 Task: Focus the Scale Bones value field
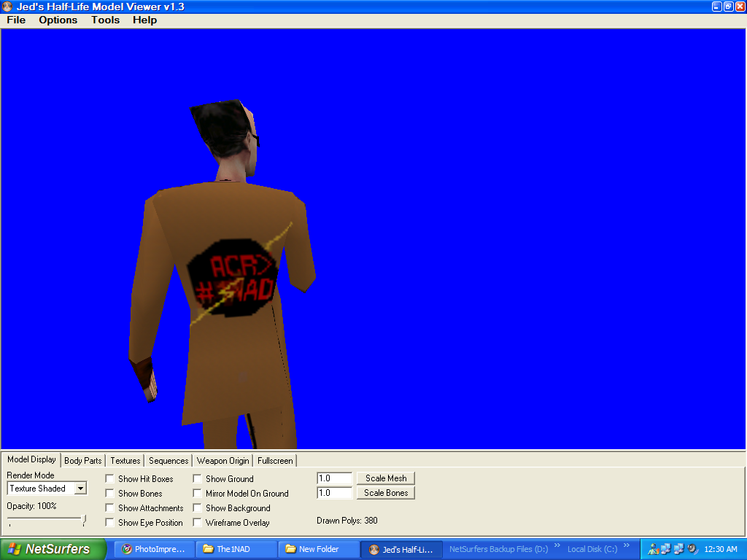pos(334,493)
